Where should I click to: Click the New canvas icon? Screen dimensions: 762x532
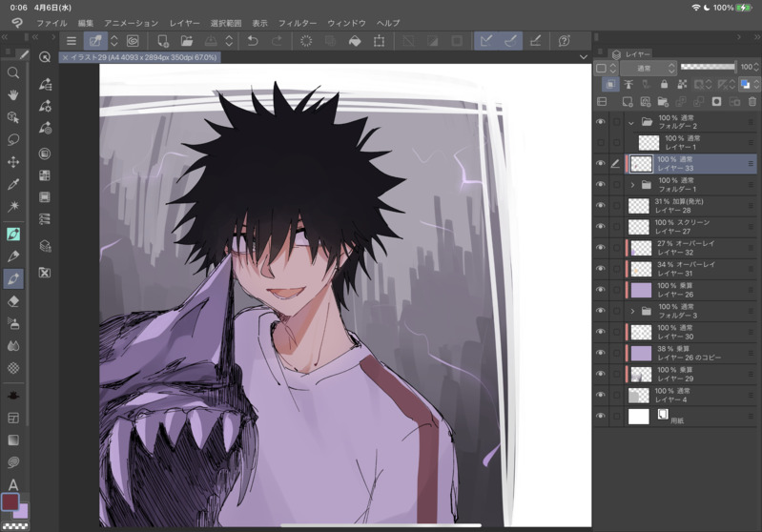click(x=163, y=41)
